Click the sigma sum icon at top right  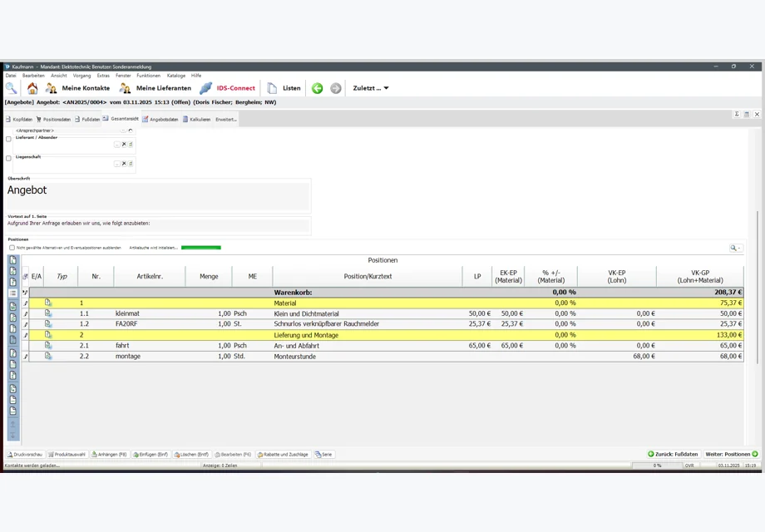coord(737,114)
